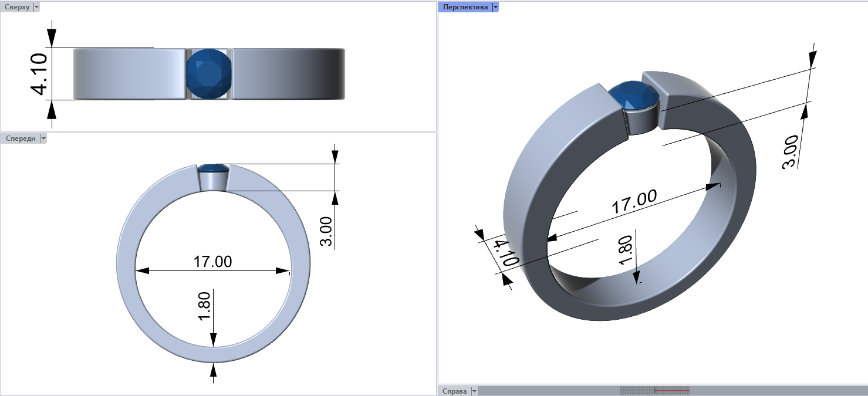Image resolution: width=868 pixels, height=396 pixels.
Task: Select the Спереди viewport title label
Action: click(x=21, y=138)
